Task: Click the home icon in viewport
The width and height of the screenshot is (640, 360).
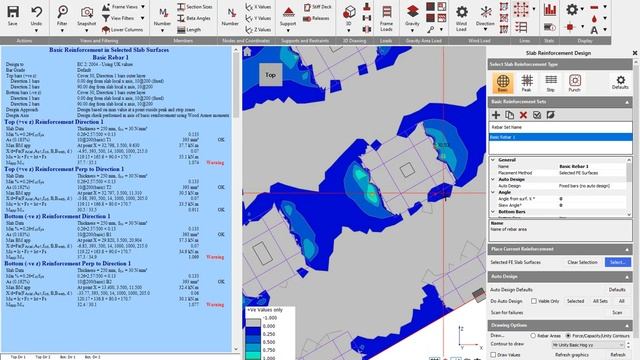Action: click(247, 51)
